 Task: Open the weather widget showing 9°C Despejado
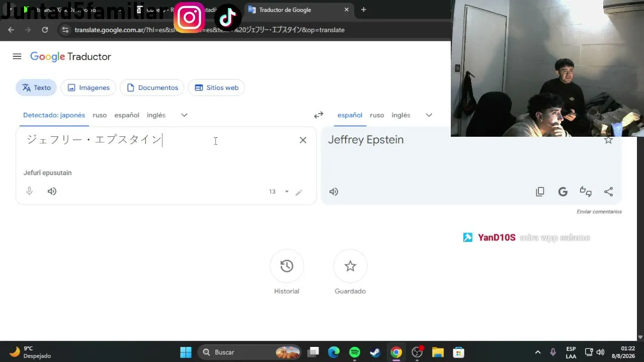click(x=30, y=352)
